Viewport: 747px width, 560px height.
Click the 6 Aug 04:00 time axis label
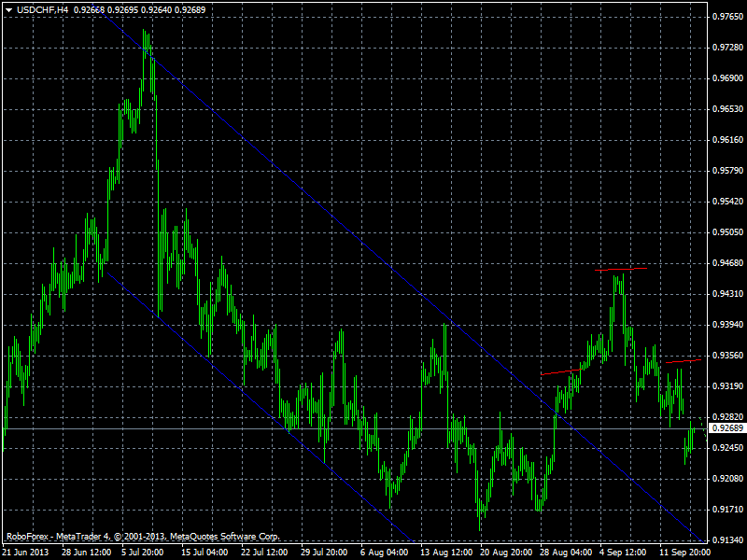click(384, 553)
